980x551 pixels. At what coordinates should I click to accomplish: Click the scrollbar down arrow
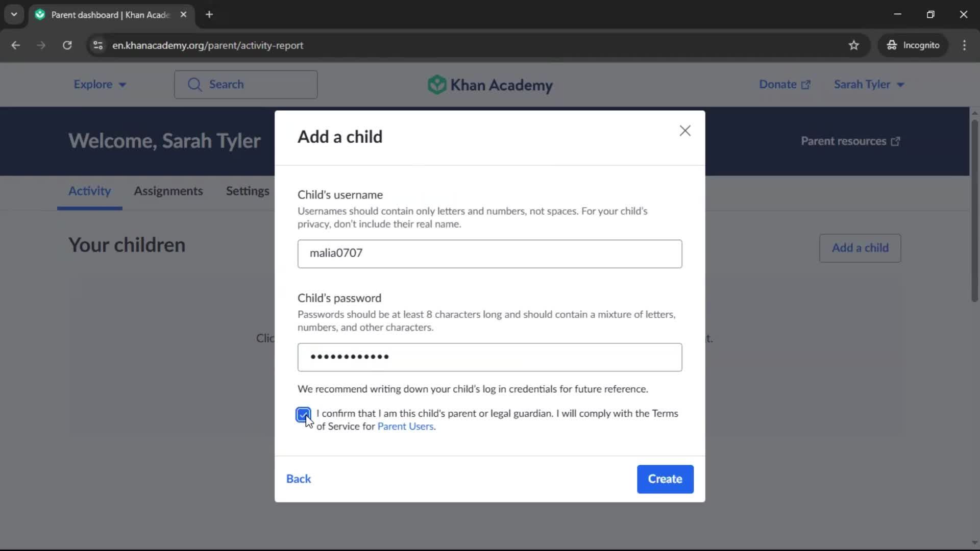974,543
